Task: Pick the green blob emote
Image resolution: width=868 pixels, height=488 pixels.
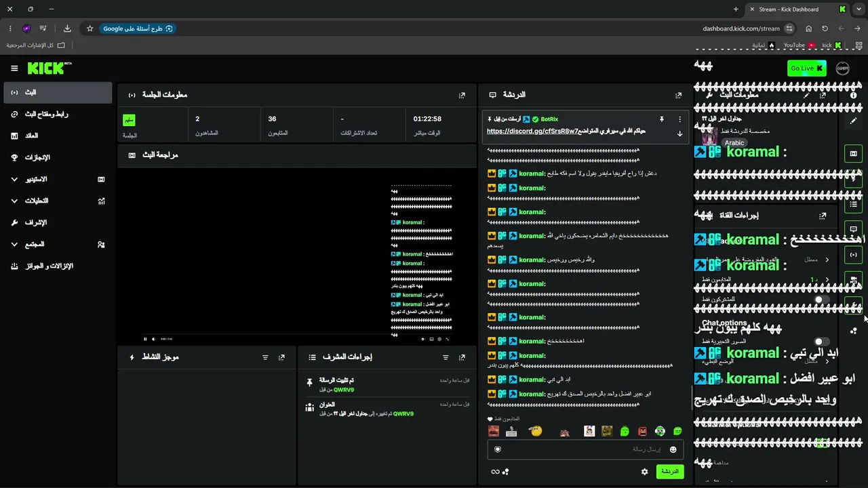Action: click(625, 431)
